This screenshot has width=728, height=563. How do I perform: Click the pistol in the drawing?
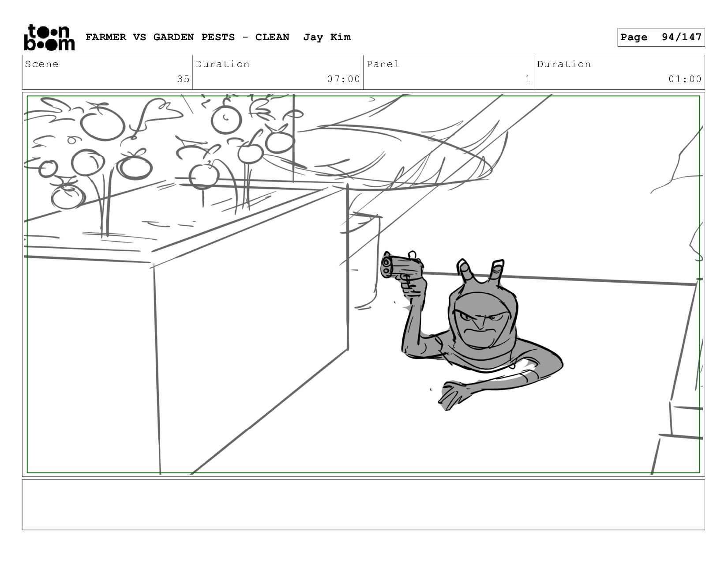(x=402, y=266)
